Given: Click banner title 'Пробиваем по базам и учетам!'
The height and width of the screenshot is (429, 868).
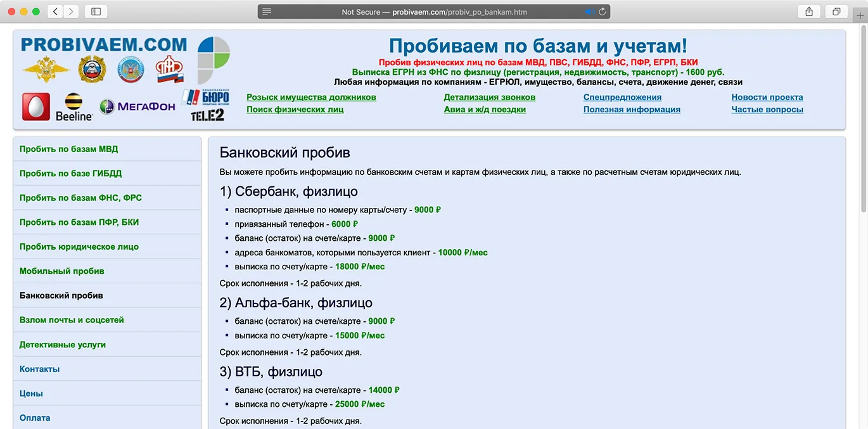Looking at the screenshot, I should click(x=538, y=46).
